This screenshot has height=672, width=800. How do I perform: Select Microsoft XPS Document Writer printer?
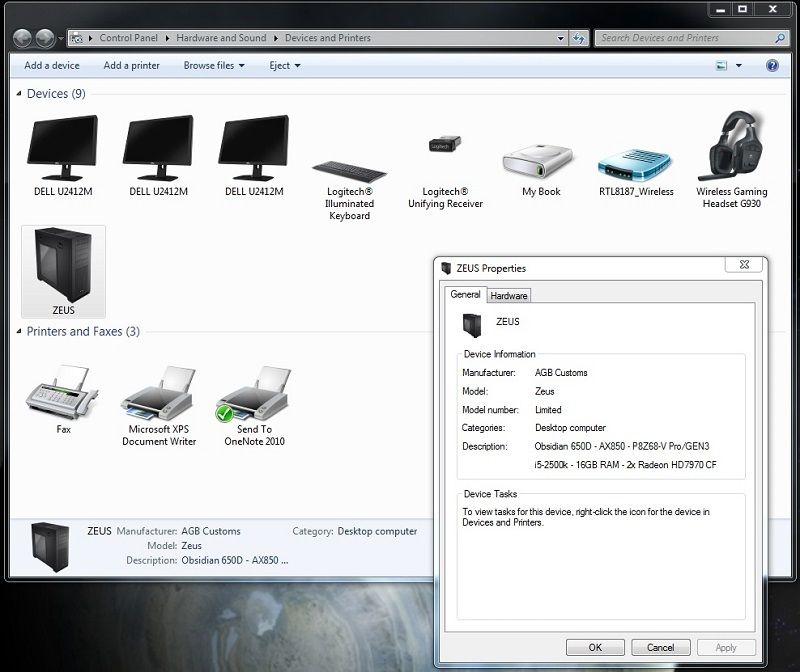tap(159, 405)
